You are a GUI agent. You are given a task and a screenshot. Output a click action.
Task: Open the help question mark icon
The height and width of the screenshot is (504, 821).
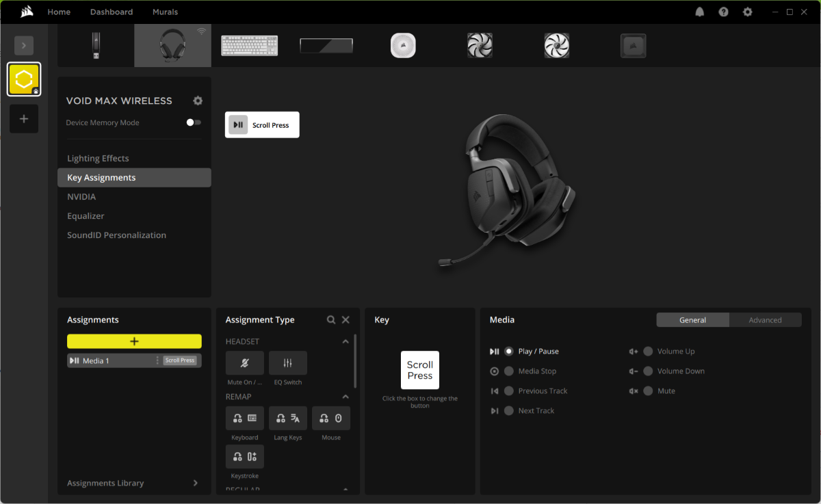tap(723, 12)
